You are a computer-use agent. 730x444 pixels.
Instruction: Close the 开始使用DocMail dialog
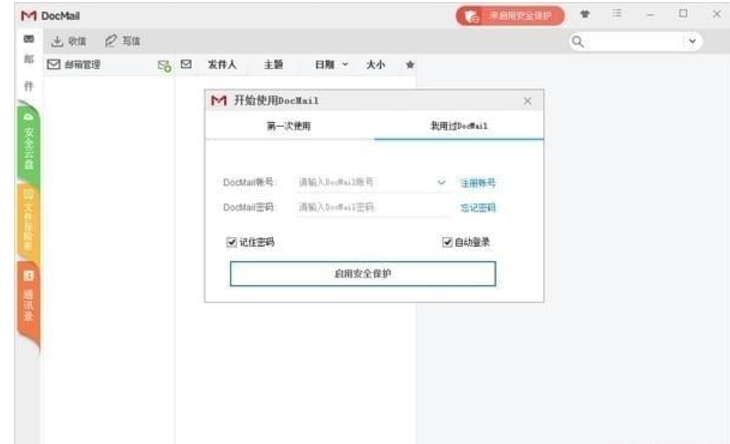[527, 101]
